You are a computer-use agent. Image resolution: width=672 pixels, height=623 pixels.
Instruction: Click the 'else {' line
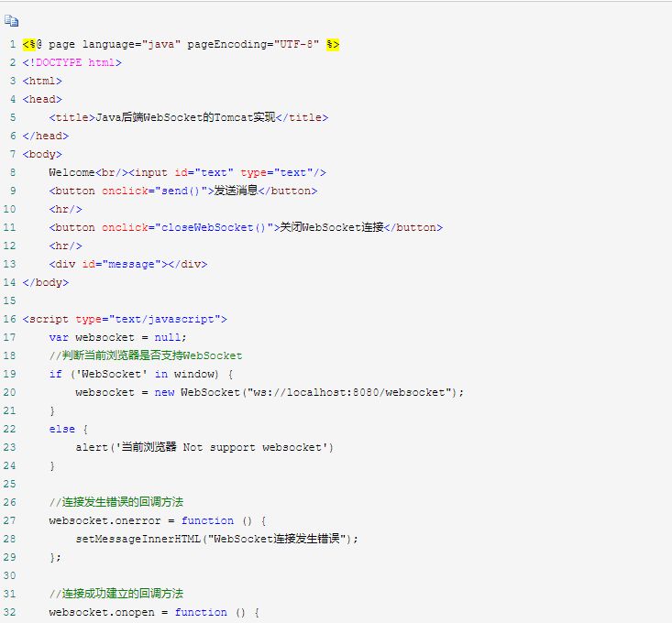(x=69, y=429)
